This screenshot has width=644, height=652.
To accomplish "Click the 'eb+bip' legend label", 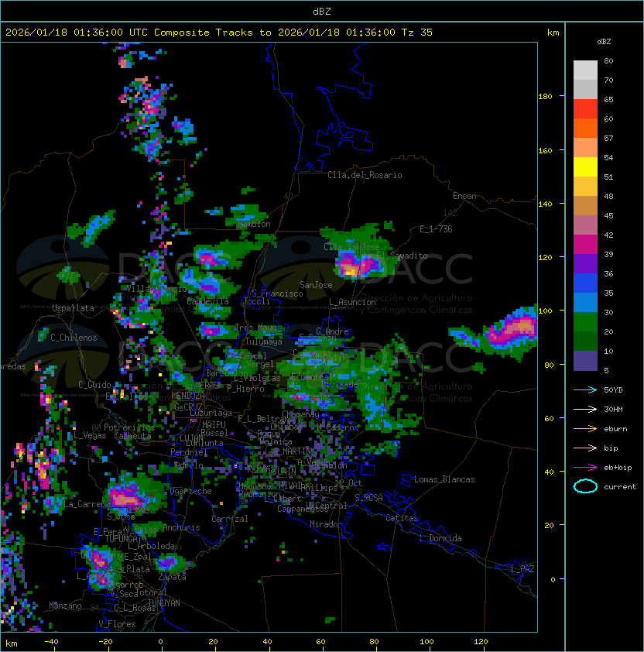I will (x=618, y=468).
